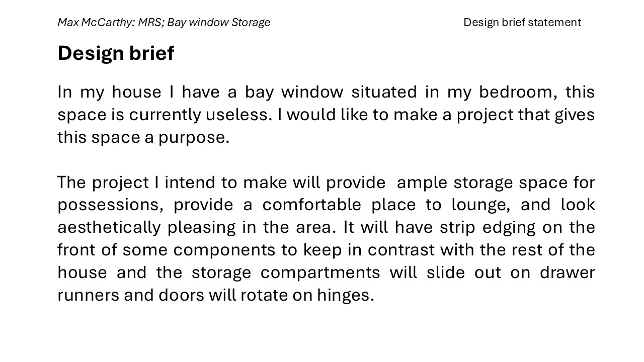Image resolution: width=644 pixels, height=362 pixels.
Task: Click the bold "Design brief" heading
Action: click(x=116, y=53)
